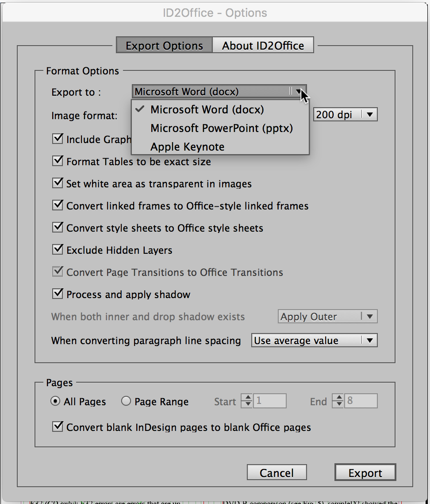Choose Apple Keynote export format
Viewport: 430px width, 504px height.
point(187,147)
